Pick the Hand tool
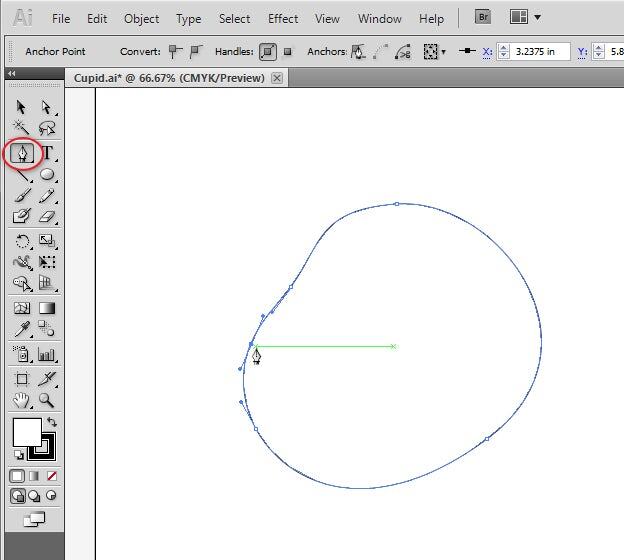This screenshot has width=624, height=560. (21, 400)
